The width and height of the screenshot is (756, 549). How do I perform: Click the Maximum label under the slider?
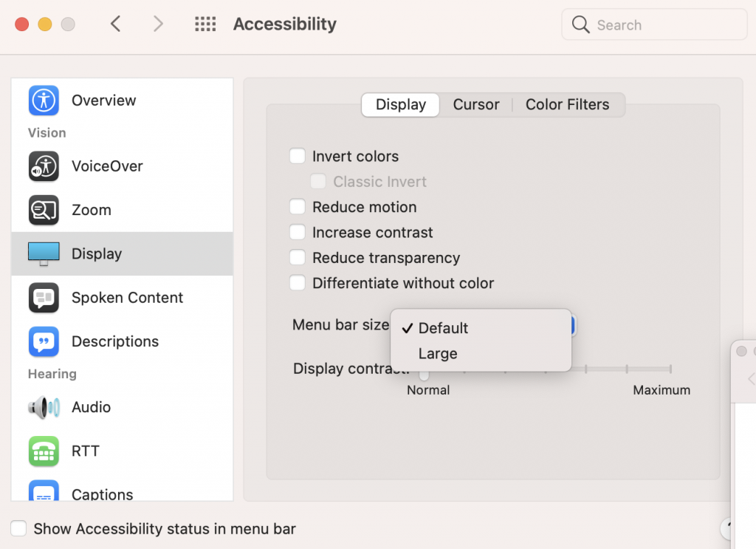pyautogui.click(x=661, y=390)
